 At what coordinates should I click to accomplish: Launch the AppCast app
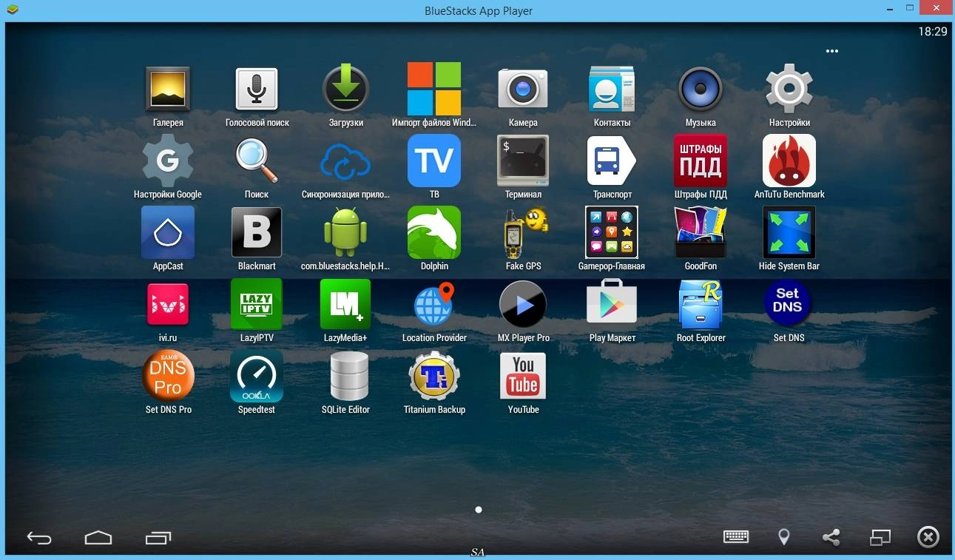(168, 232)
